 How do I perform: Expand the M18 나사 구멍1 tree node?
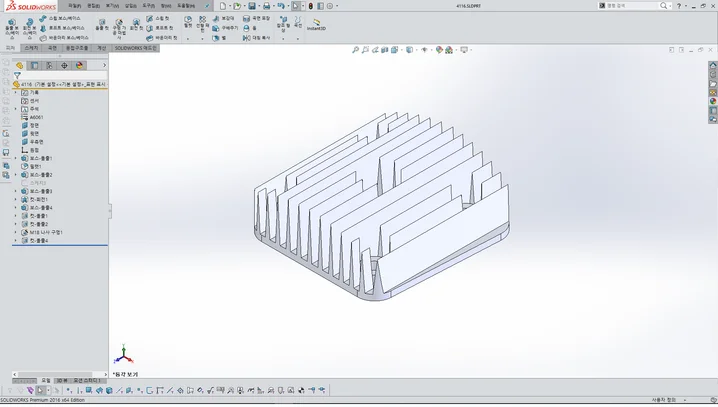(x=15, y=232)
